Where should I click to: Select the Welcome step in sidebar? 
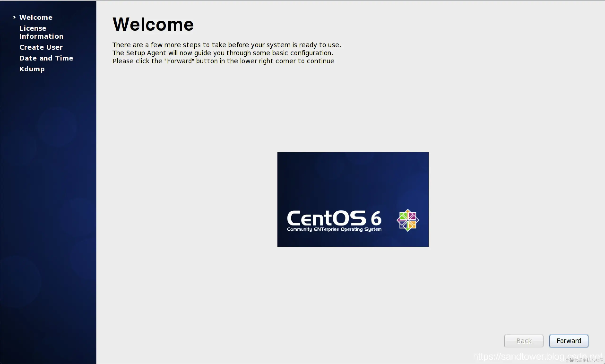click(x=36, y=17)
